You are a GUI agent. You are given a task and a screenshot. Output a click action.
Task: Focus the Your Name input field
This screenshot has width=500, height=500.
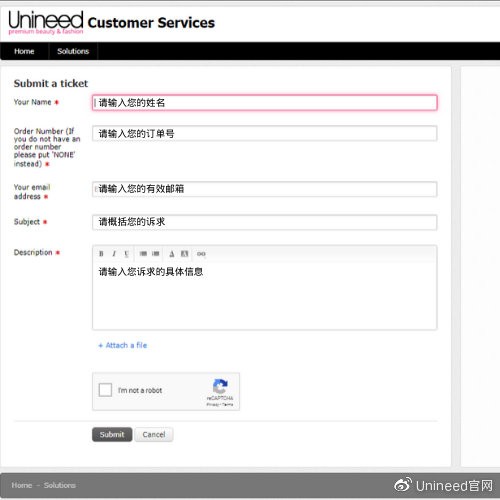(x=265, y=103)
